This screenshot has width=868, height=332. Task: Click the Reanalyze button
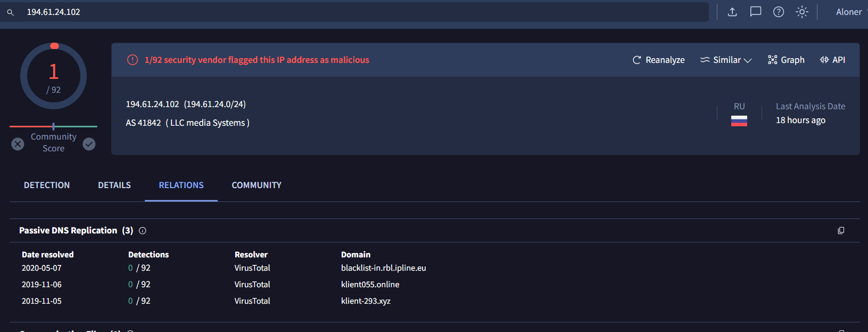tap(658, 60)
